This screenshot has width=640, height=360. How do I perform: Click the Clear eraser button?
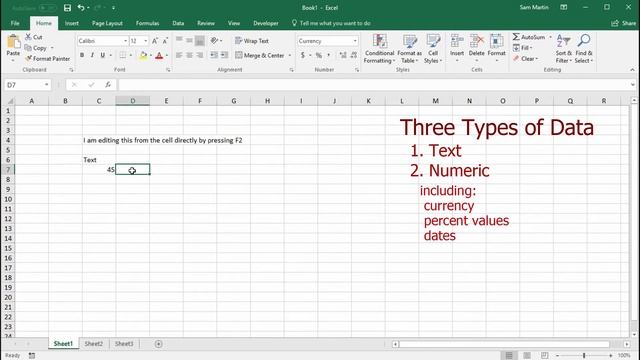pos(525,59)
